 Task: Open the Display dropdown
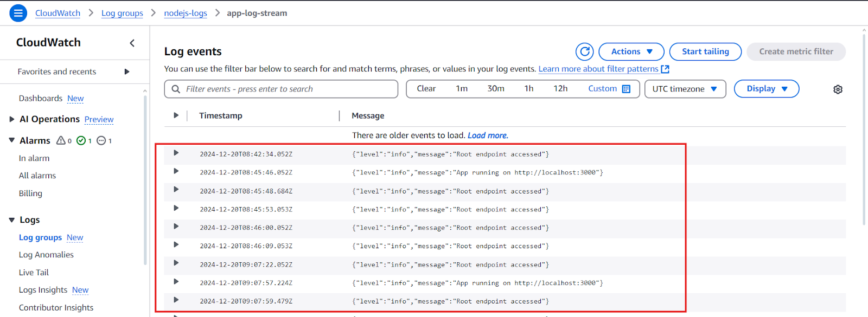[767, 89]
